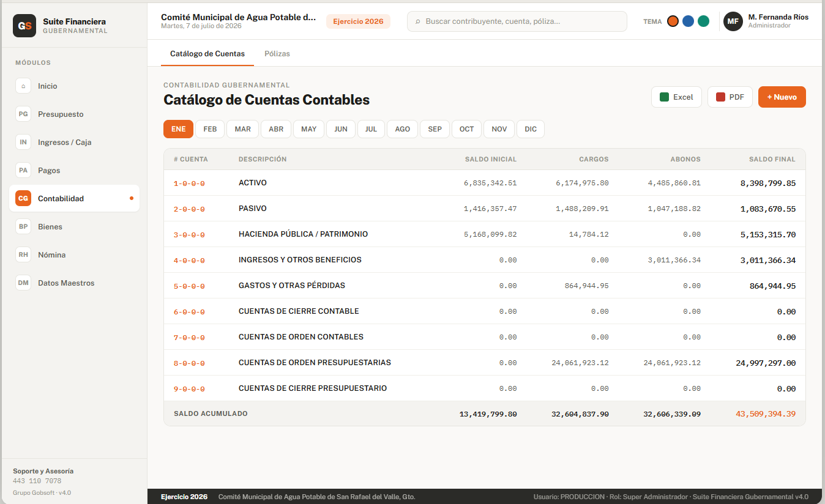Open the Inicio module home icon
This screenshot has width=825, height=504.
click(x=23, y=86)
